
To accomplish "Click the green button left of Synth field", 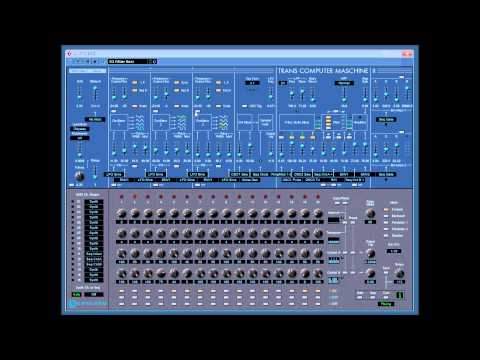I will 77,295.
